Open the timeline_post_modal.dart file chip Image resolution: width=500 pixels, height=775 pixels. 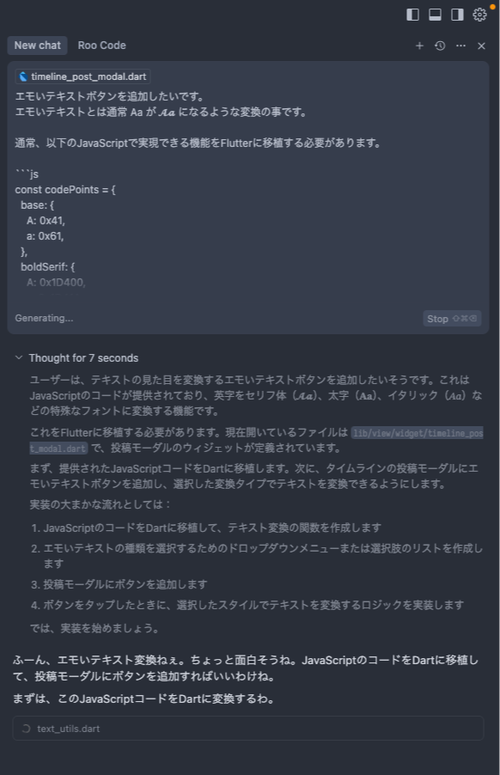83,77
